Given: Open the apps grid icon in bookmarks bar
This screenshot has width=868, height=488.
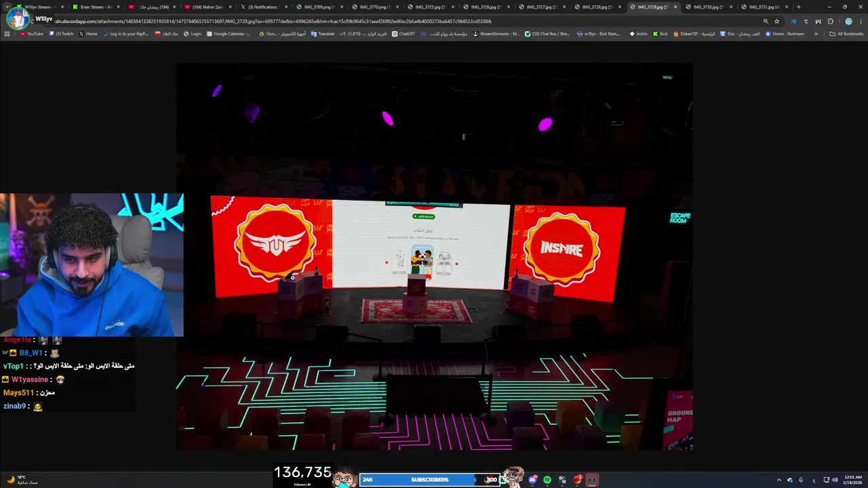Looking at the screenshot, I should (x=7, y=34).
